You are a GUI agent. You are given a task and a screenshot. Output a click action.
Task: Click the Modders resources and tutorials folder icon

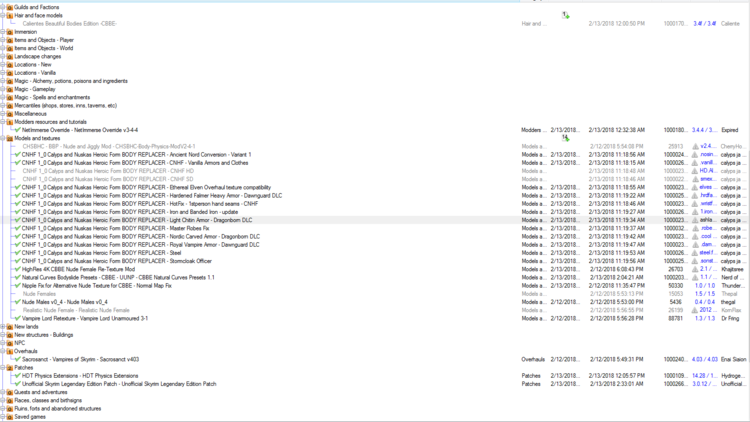pyautogui.click(x=10, y=122)
